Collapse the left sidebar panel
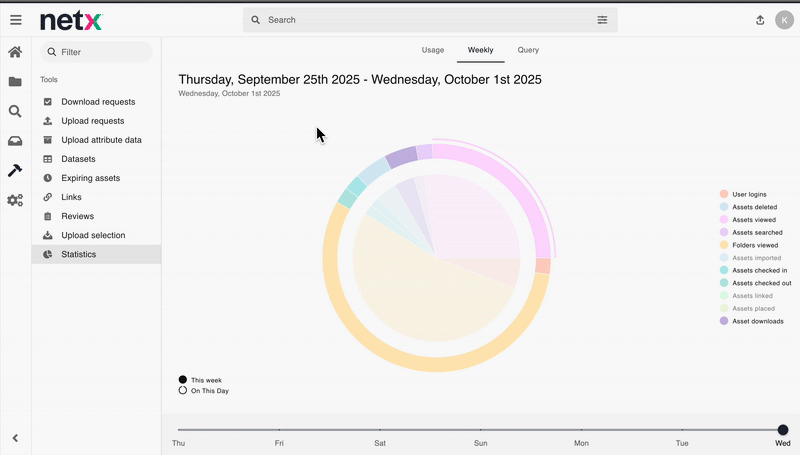Viewport: 800px width, 455px height. tap(15, 438)
